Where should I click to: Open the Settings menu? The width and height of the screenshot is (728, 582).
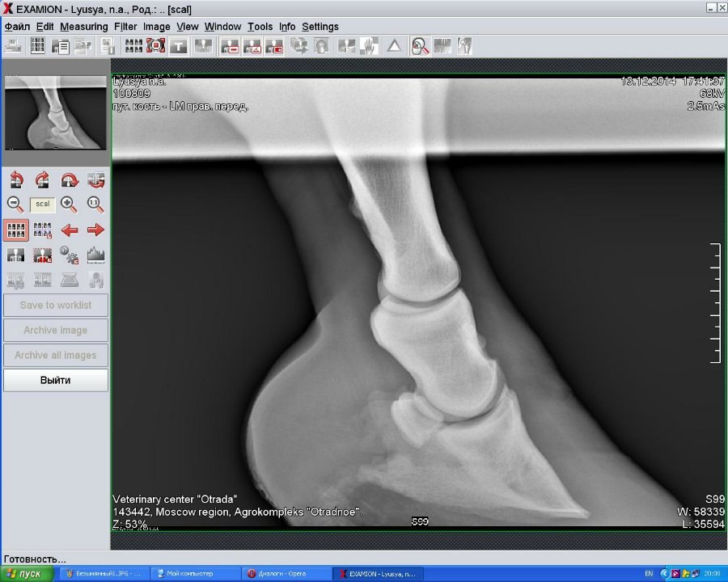(320, 27)
